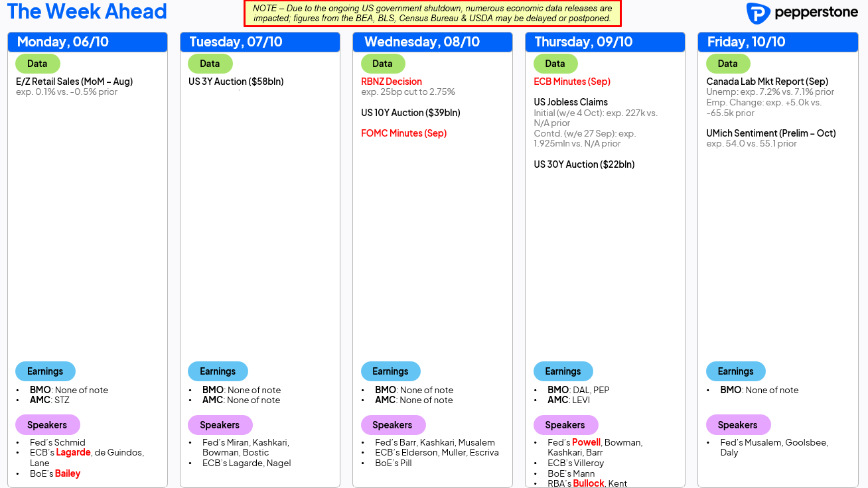Click 'exp. 25bp cut to 2.75%'
This screenshot has width=868, height=488.
408,92
